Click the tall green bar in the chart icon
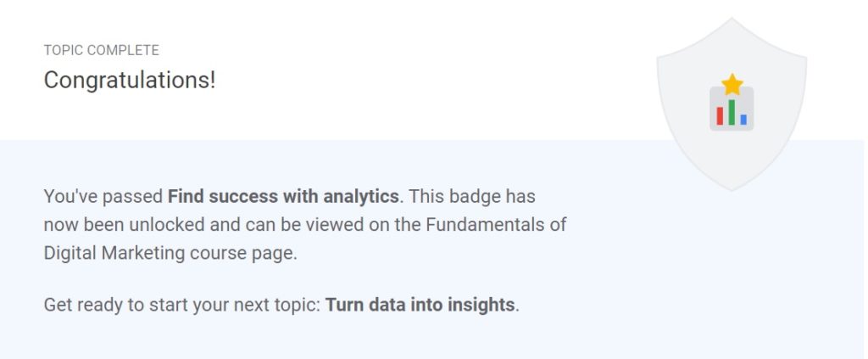 click(x=732, y=112)
